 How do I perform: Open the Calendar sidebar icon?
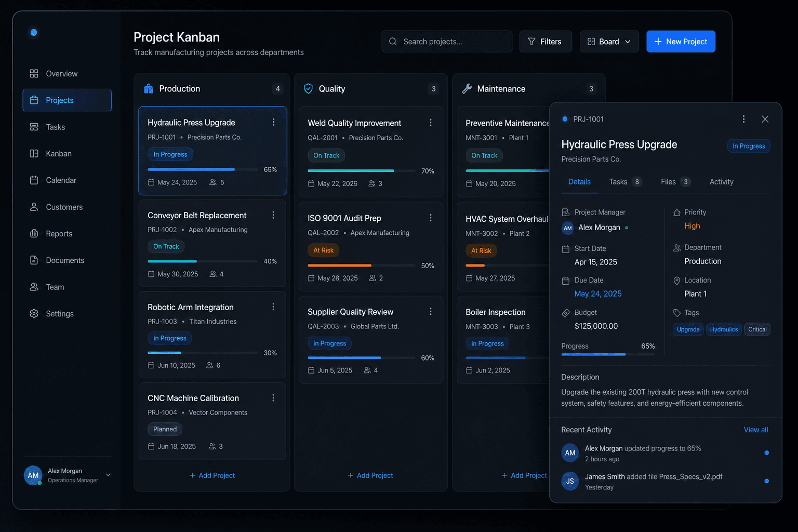34,180
